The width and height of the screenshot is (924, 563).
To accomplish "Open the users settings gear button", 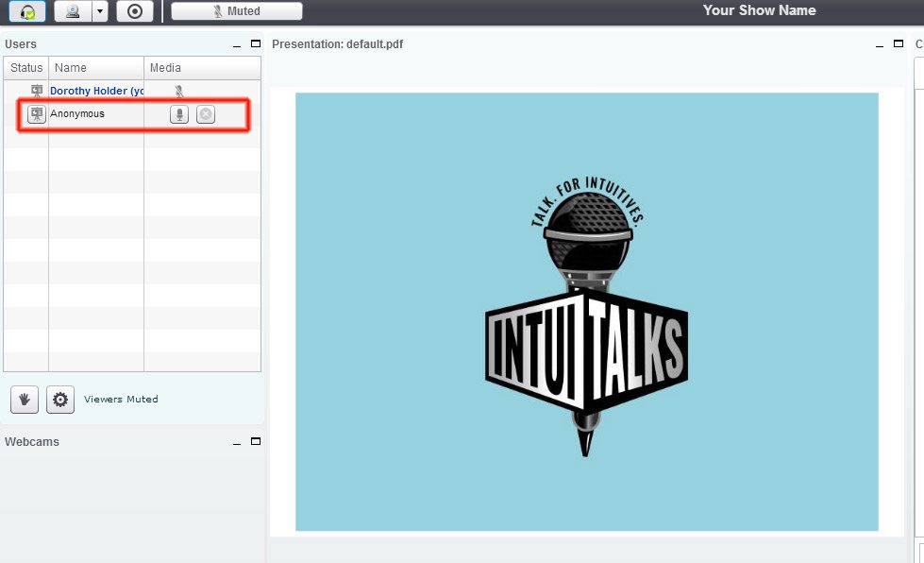I will [x=60, y=400].
